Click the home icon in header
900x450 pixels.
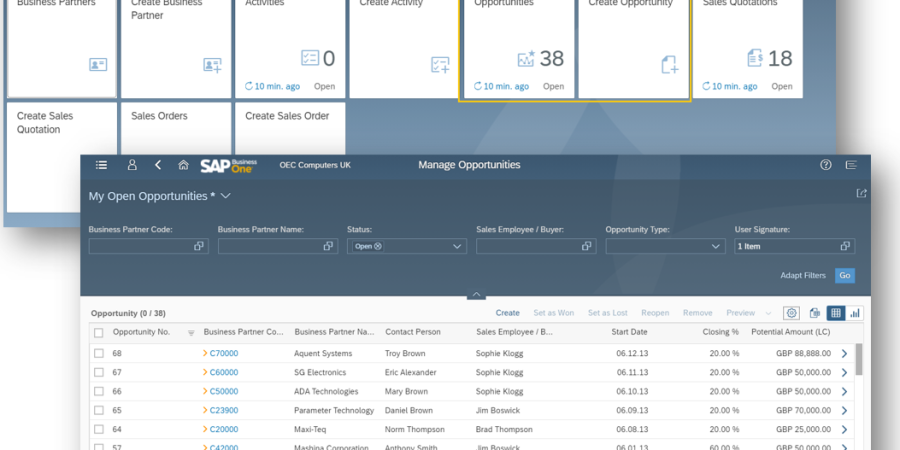tap(183, 165)
